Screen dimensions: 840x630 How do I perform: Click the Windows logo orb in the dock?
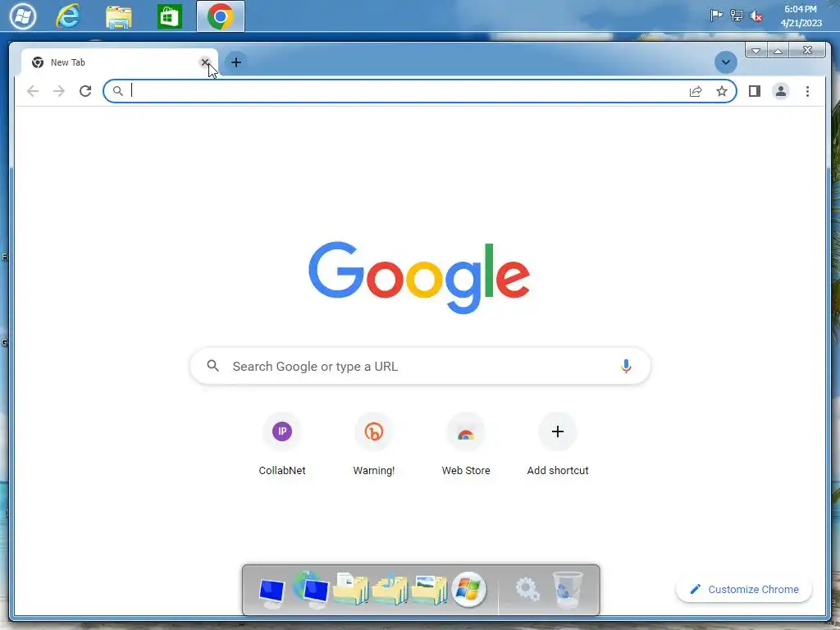pyautogui.click(x=468, y=590)
